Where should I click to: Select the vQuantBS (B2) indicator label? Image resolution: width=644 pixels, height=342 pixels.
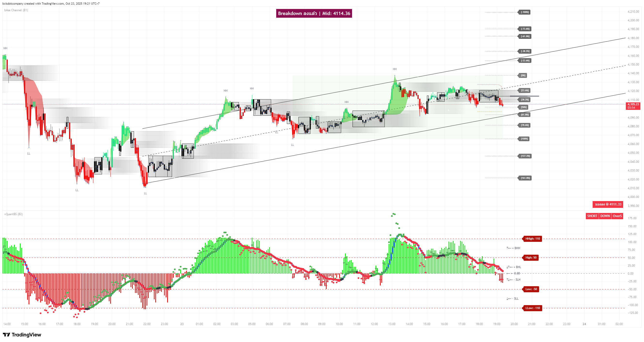[x=14, y=214]
